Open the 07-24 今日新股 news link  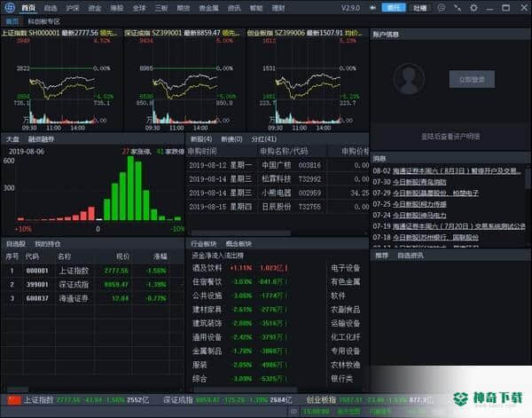point(419,216)
